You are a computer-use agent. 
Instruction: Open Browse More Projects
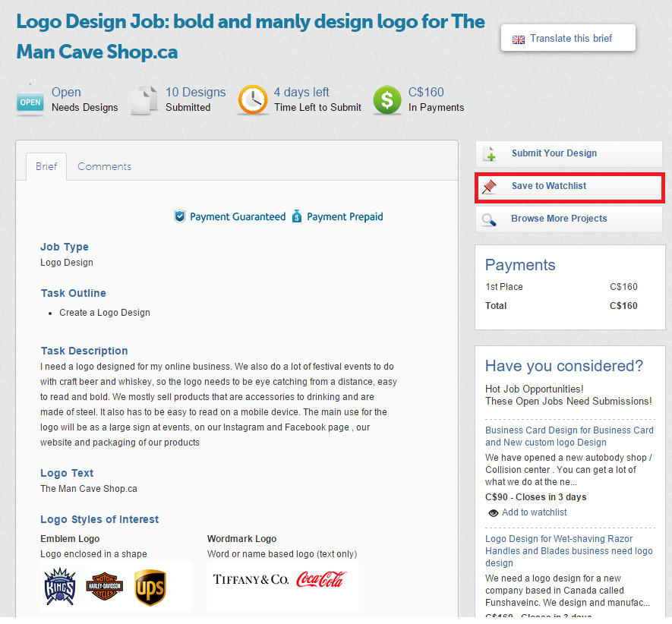(569, 219)
